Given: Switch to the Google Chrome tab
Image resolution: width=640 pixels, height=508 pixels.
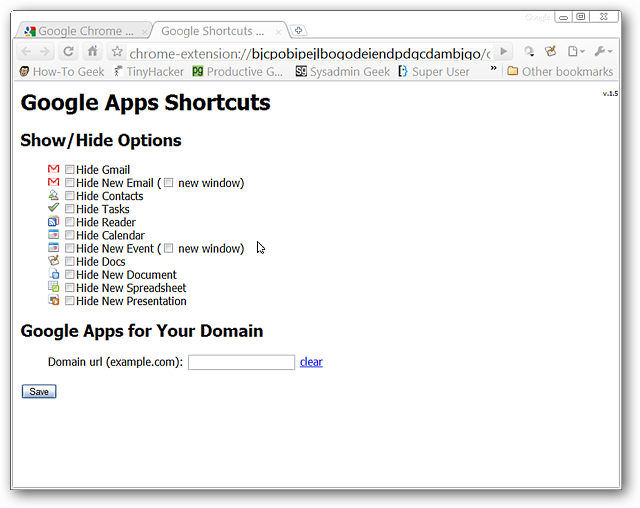Looking at the screenshot, I should pyautogui.click(x=84, y=31).
